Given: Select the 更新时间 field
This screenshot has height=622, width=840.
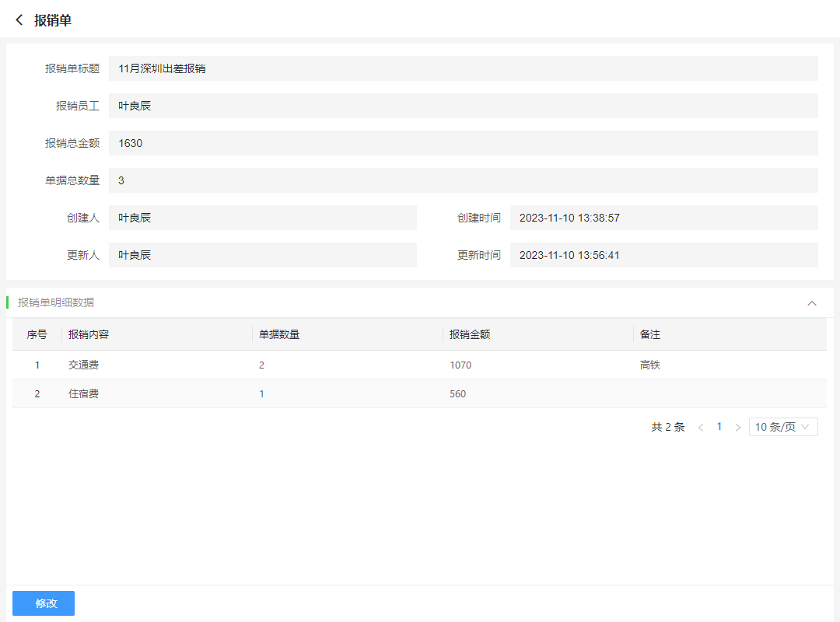Looking at the screenshot, I should [663, 255].
